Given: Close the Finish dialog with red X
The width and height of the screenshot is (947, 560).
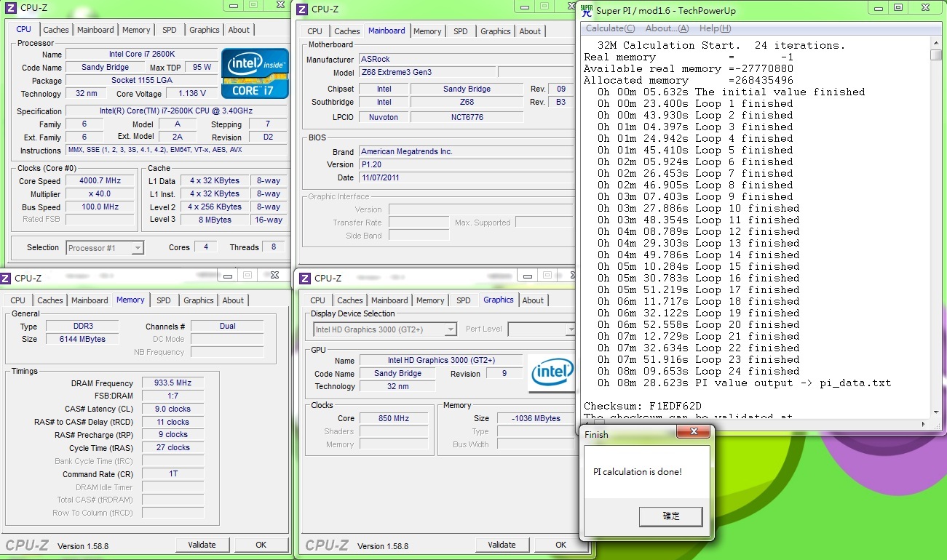Looking at the screenshot, I should (x=692, y=432).
